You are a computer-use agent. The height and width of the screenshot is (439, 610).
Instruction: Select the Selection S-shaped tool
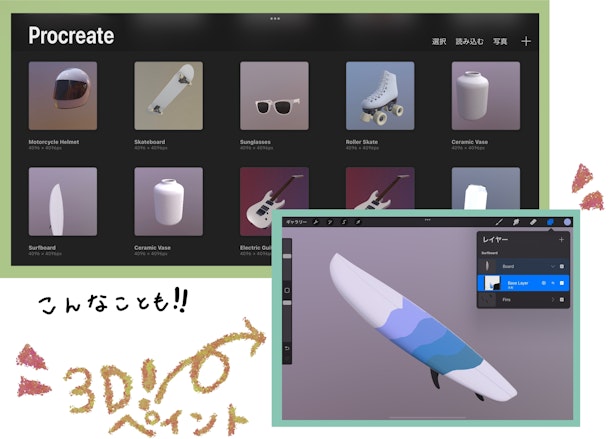click(x=343, y=220)
